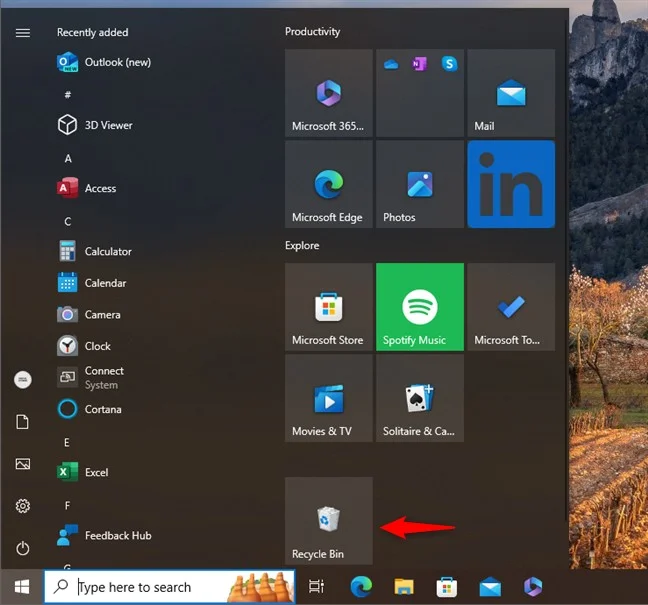
Task: Open the Spotify Music tile
Action: coord(420,307)
